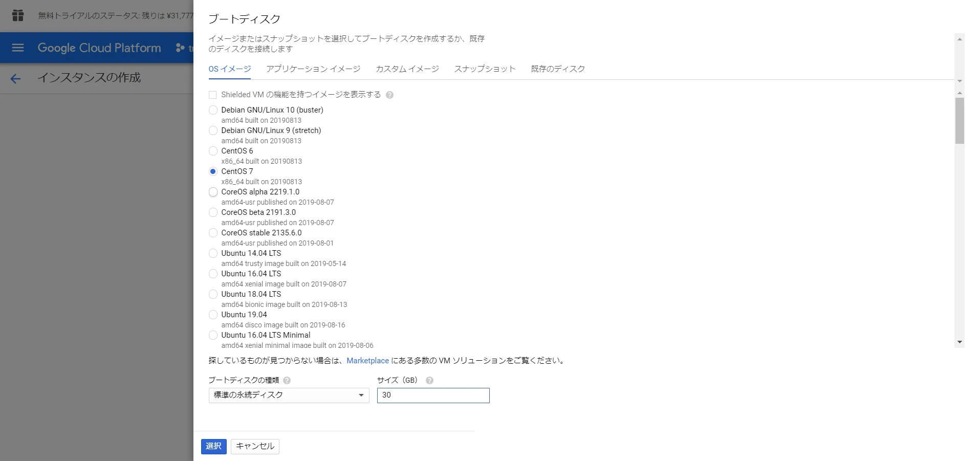Open the 標準の永続ディスク dropdown

[288, 395]
